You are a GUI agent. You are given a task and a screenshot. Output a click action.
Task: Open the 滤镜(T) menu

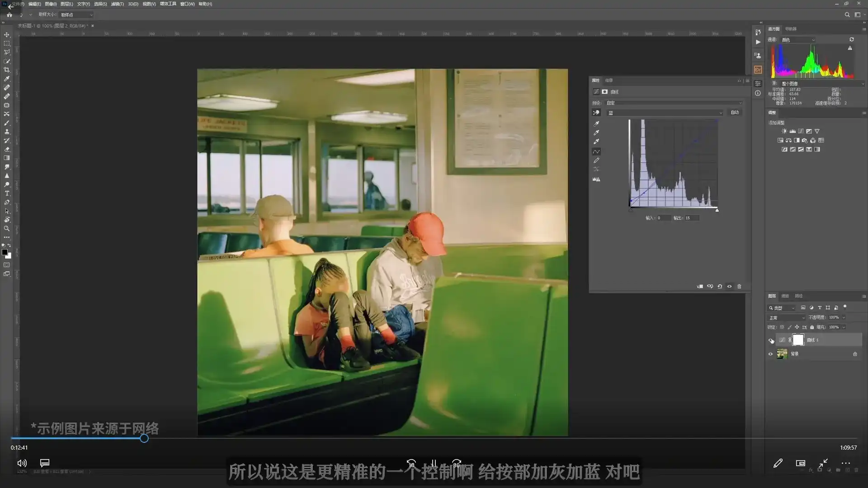[x=117, y=4]
